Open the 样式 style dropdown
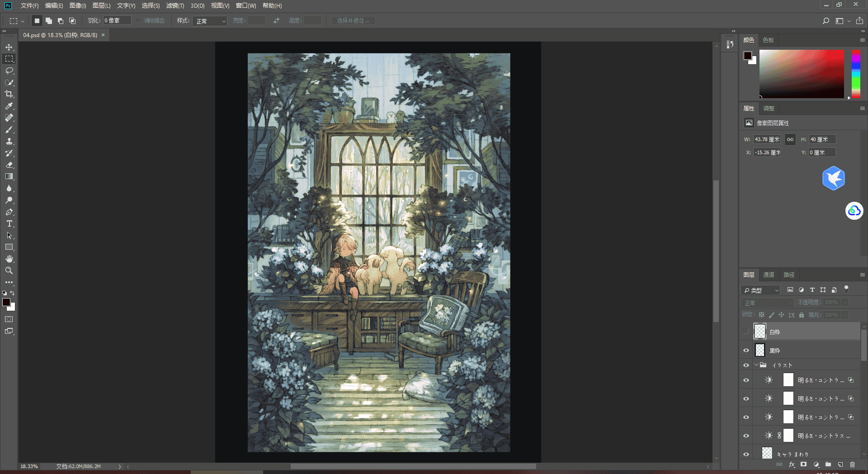 [x=210, y=21]
